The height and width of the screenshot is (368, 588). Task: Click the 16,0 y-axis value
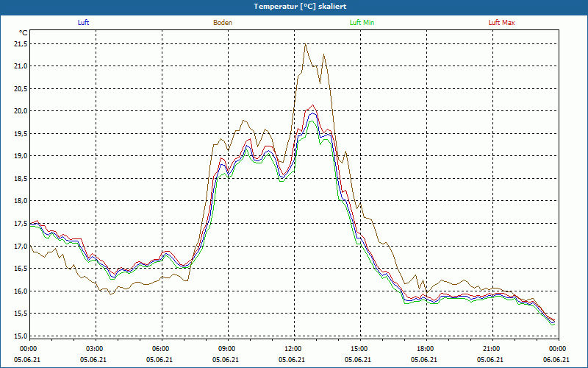coord(21,291)
